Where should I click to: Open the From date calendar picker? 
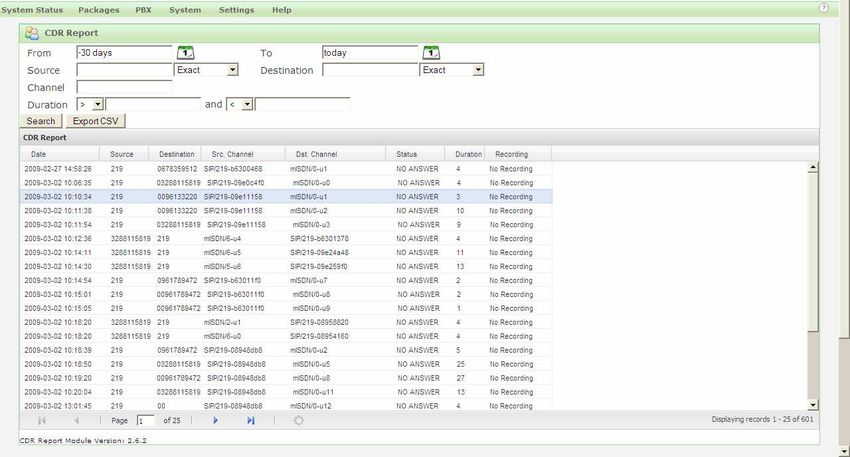(x=186, y=53)
